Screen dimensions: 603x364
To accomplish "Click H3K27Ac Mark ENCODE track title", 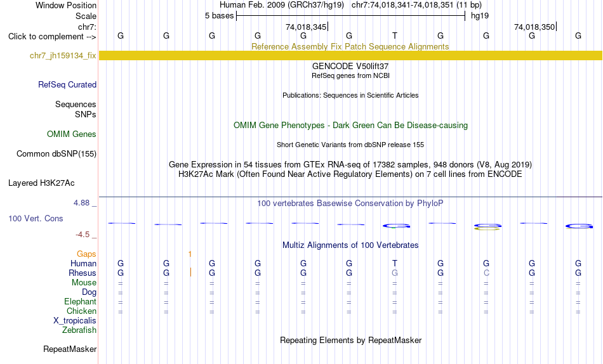I will point(350,174).
